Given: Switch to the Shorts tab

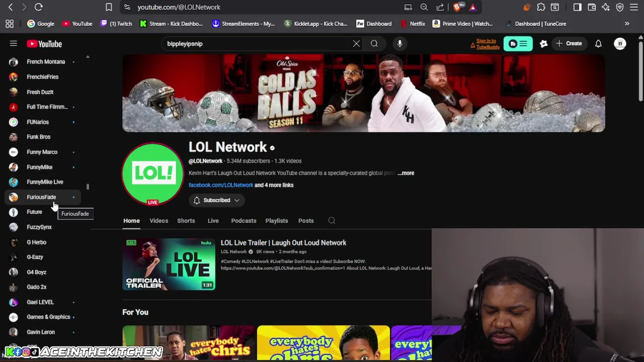Looking at the screenshot, I should tap(186, 221).
